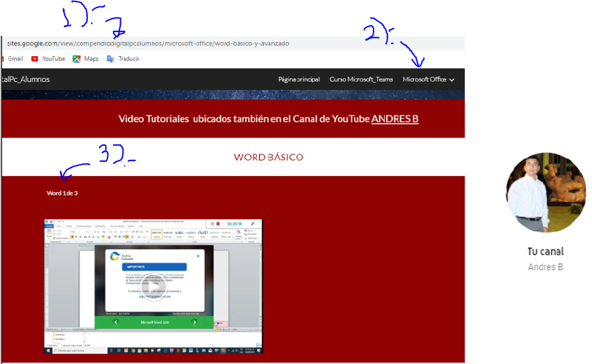
Task: Click the sites.google.com address bar
Action: click(234, 43)
